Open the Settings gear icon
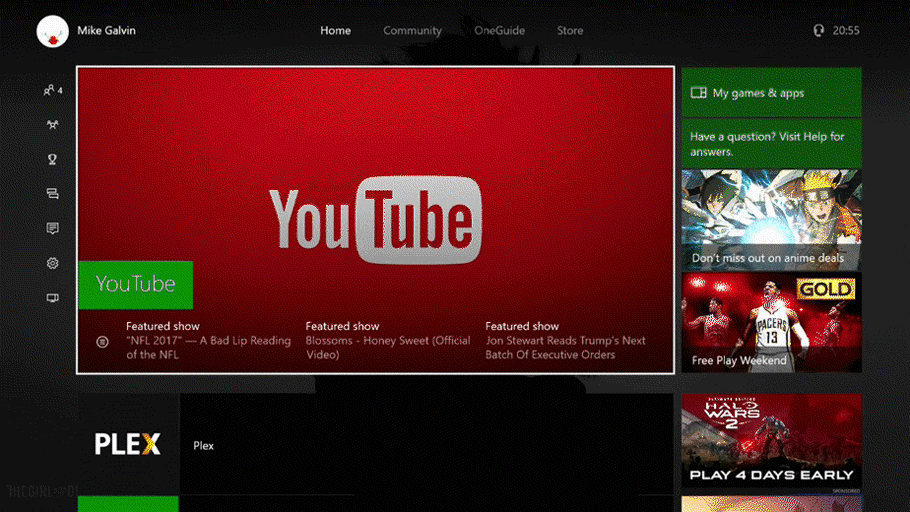This screenshot has width=910, height=512. pos(52,263)
